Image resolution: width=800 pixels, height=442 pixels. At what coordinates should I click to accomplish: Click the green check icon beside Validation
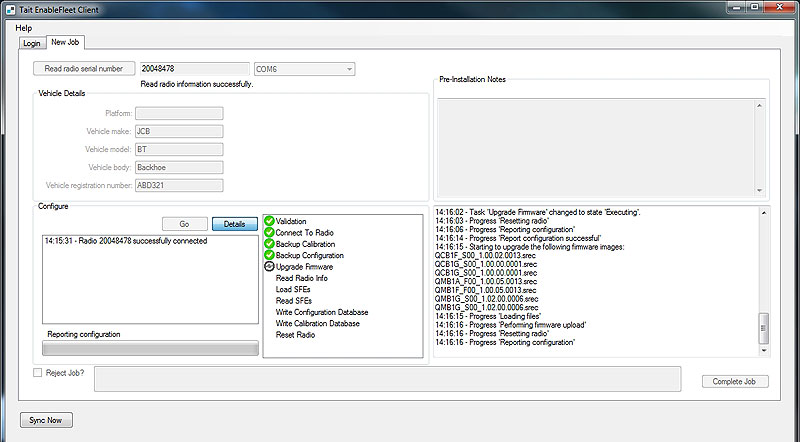[x=269, y=221]
